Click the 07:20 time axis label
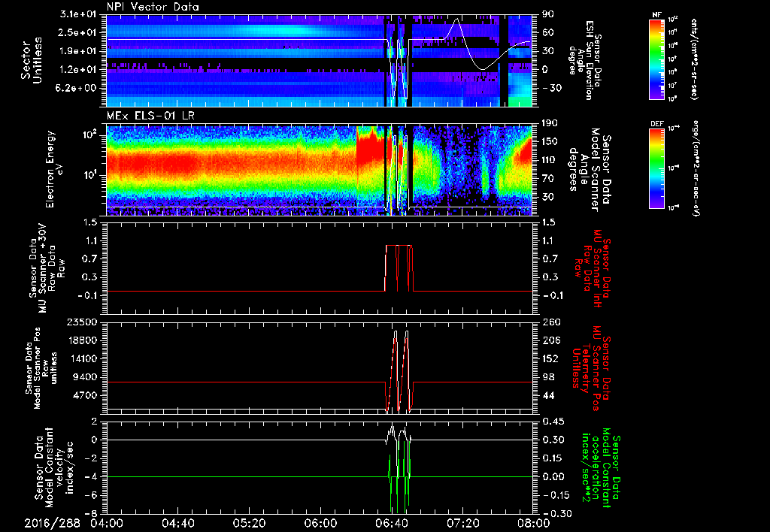770x532 pixels. tap(462, 523)
